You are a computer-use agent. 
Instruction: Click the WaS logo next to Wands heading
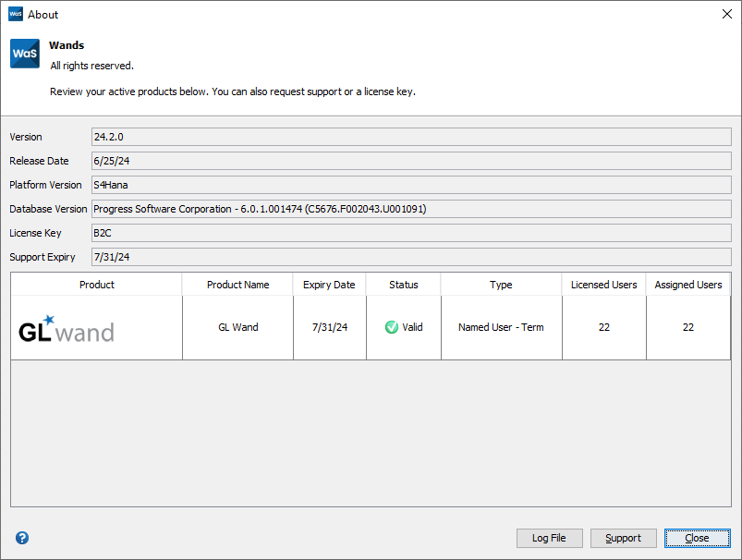coord(24,54)
